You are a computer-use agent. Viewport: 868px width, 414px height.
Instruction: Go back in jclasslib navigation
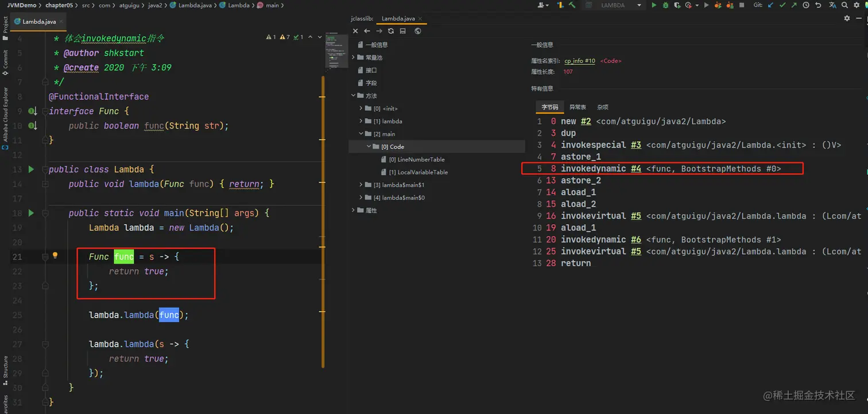(x=367, y=31)
